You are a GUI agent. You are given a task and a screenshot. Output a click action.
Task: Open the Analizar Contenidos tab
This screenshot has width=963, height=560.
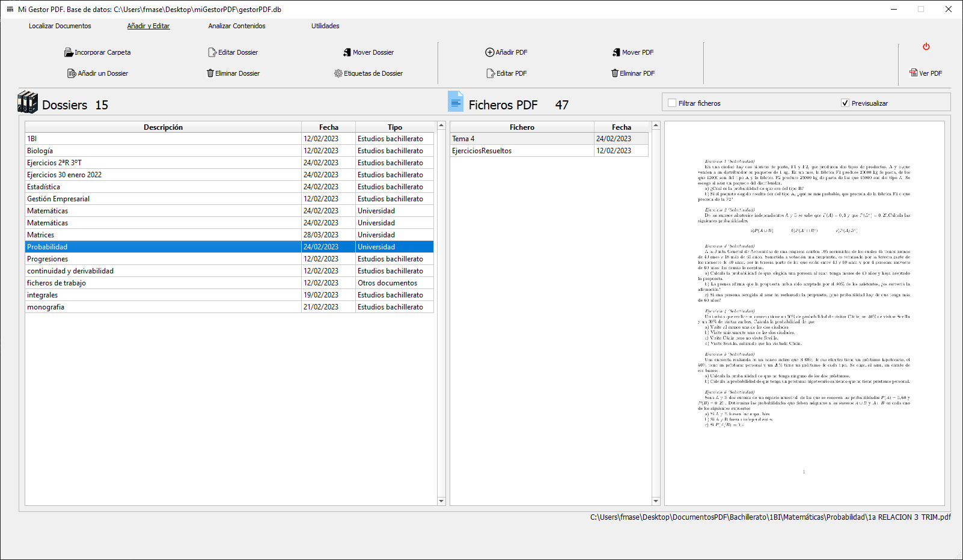tap(236, 26)
